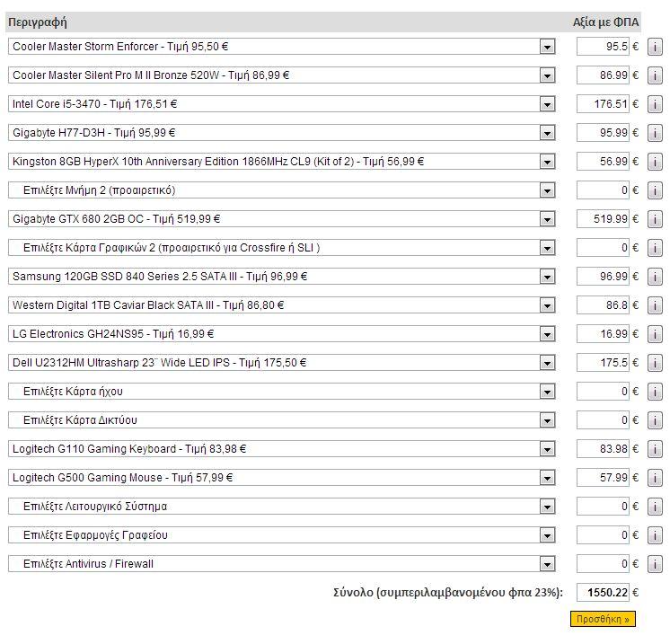The image size is (670, 644).
Task: Open Επιλέξτε Κάρτα Γραφικών 2 dropdown
Action: (x=282, y=248)
